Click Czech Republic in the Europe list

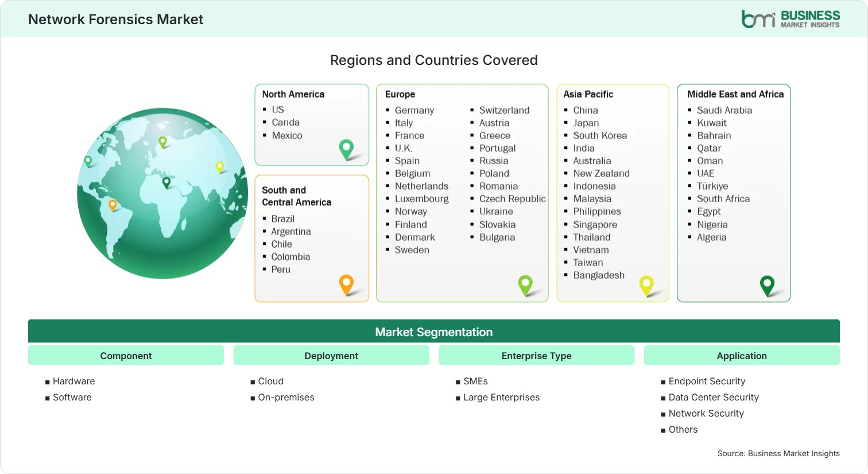tap(512, 199)
